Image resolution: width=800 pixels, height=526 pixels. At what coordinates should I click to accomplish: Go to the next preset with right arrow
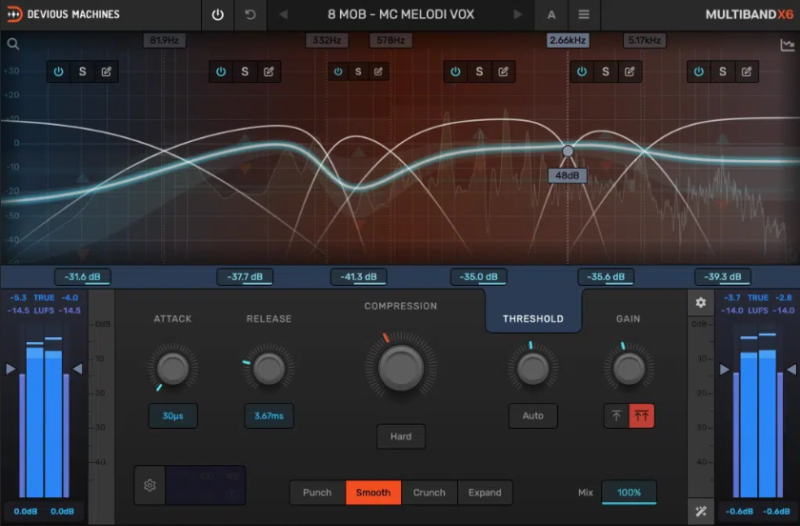click(x=517, y=15)
